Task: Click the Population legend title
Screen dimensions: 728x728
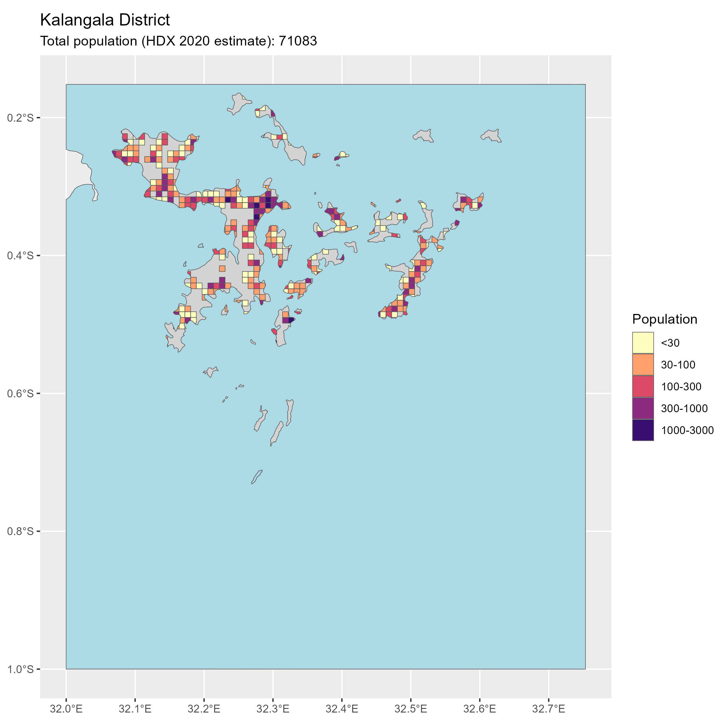Action: (x=664, y=319)
